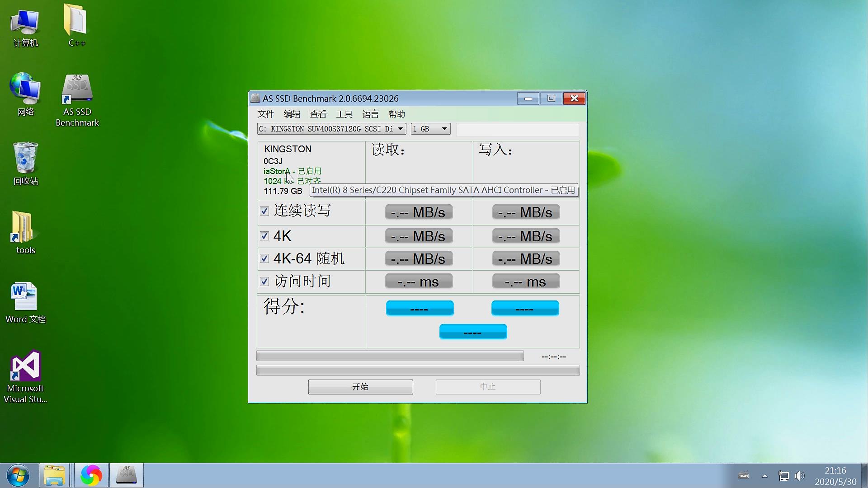Click the benchmark progress bar
Screen dimensions: 868x488
[x=390, y=356]
